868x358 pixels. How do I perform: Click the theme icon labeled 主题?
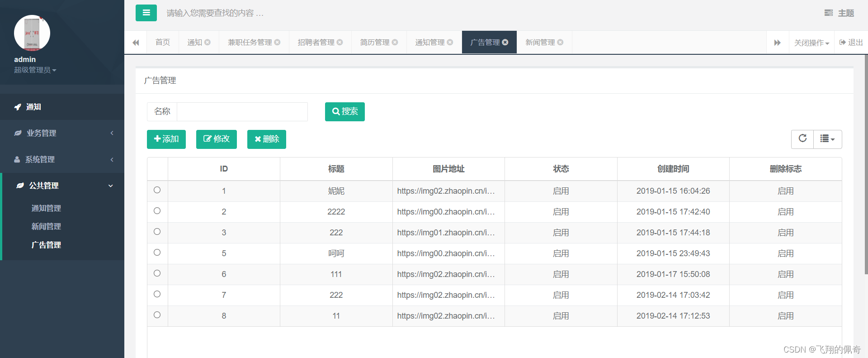coord(828,13)
